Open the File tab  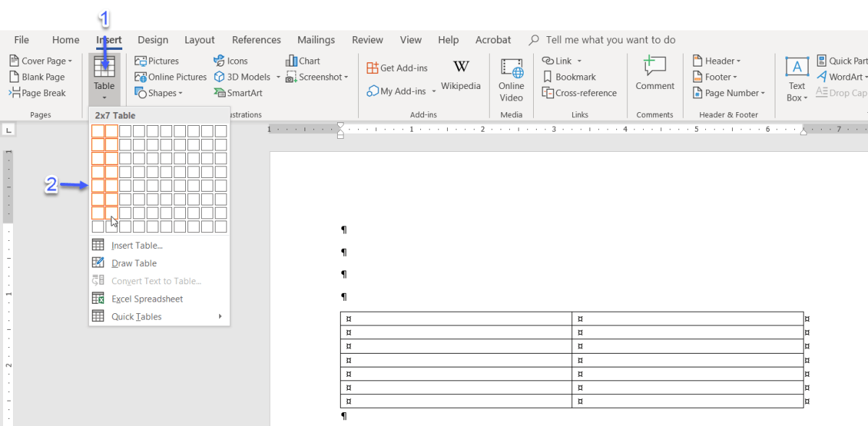22,40
